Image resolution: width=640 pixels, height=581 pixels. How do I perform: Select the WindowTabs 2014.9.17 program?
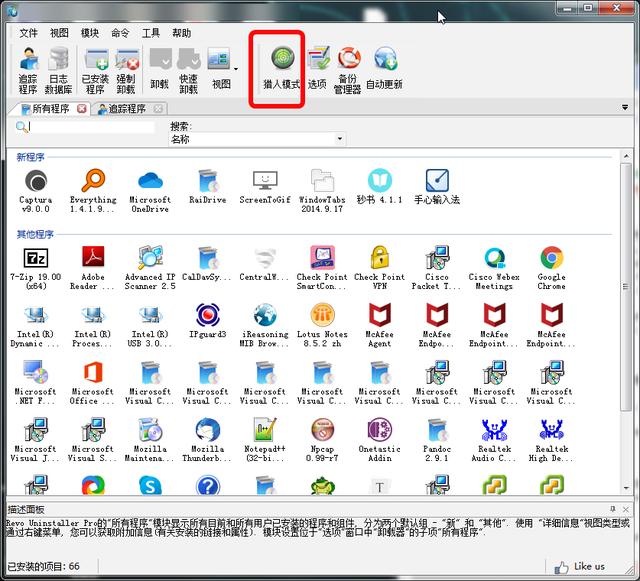coord(322,191)
